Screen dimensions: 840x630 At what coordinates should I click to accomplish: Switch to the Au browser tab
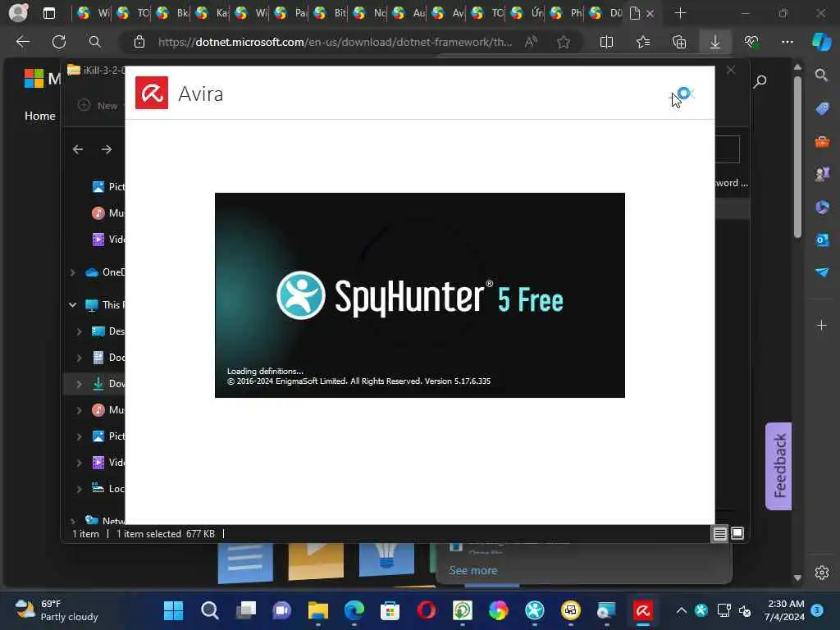coord(410,13)
